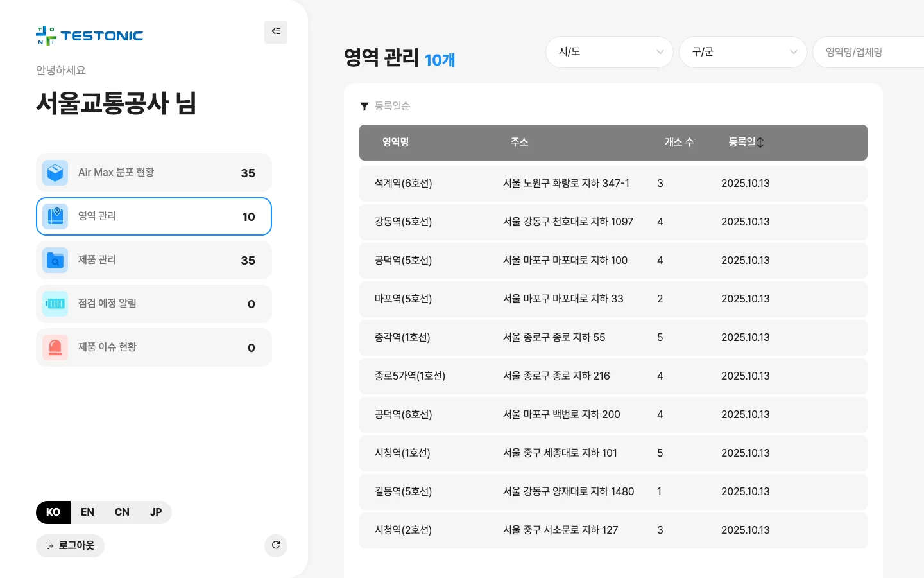The width and height of the screenshot is (924, 578).
Task: Select the 마포역(5호선) row
Action: pyautogui.click(x=613, y=299)
